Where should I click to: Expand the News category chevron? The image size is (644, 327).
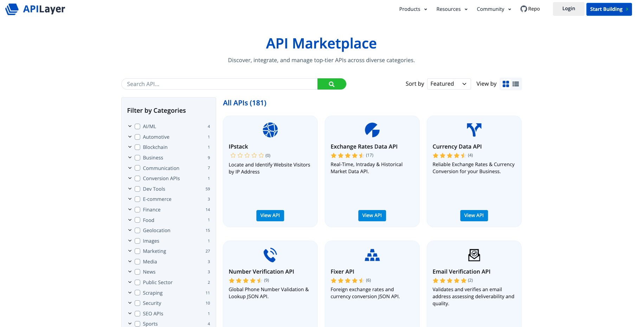click(130, 272)
